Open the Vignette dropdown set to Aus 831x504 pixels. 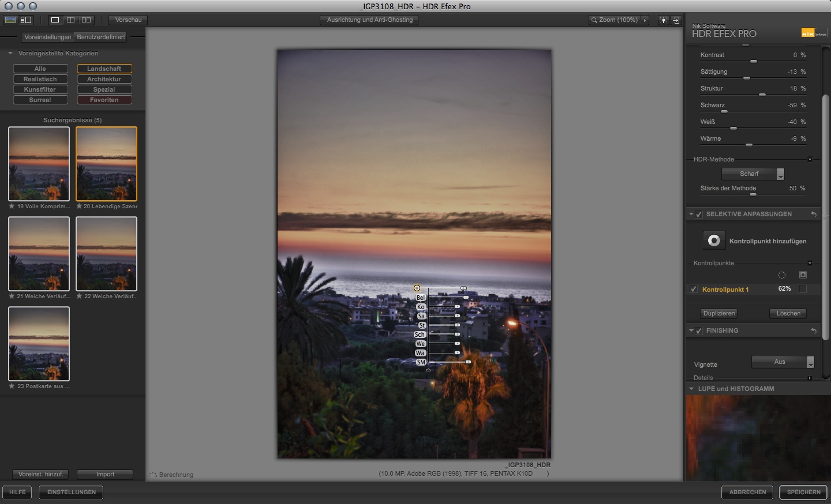783,362
